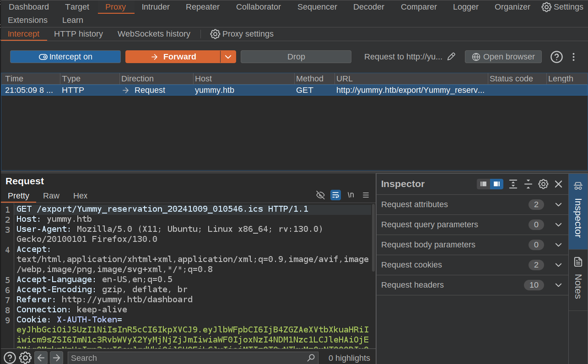This screenshot has height=364, width=588.
Task: Toggle hide non-printable characters eye icon
Action: [321, 195]
